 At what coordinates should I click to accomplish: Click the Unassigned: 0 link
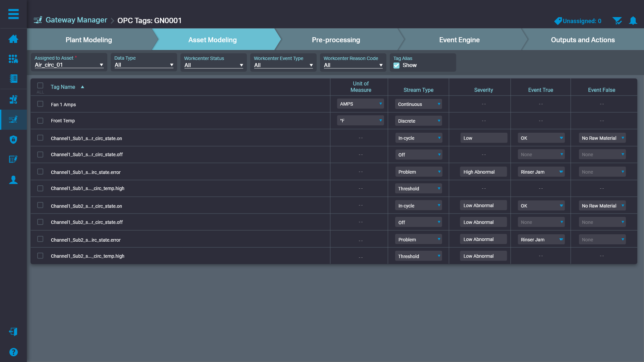(582, 21)
